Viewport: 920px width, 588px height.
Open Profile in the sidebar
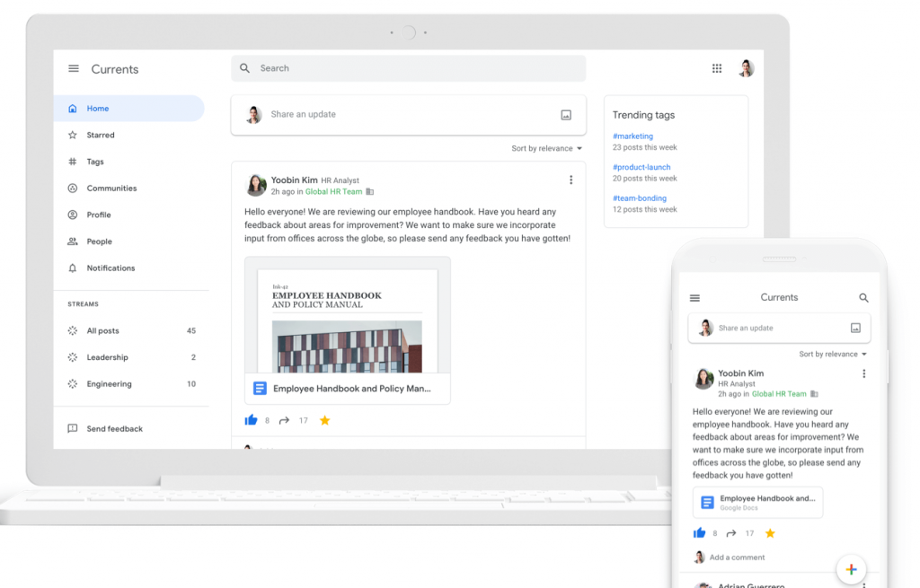point(129,215)
